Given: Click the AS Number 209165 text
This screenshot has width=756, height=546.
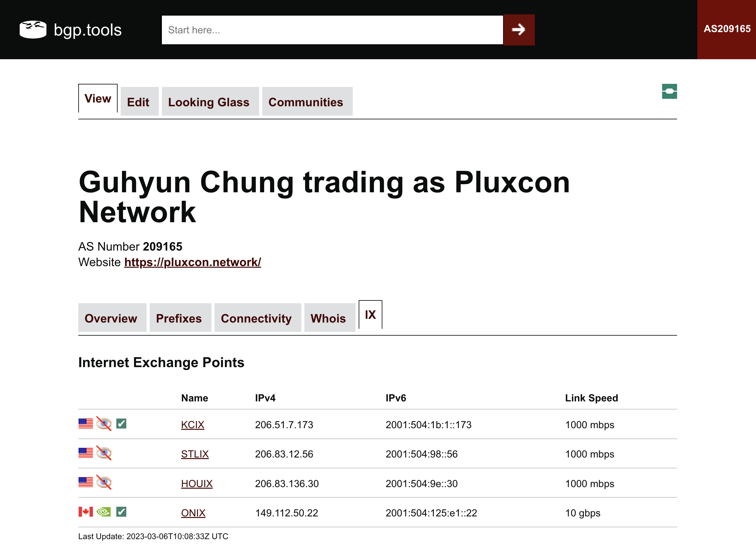Looking at the screenshot, I should 130,247.
